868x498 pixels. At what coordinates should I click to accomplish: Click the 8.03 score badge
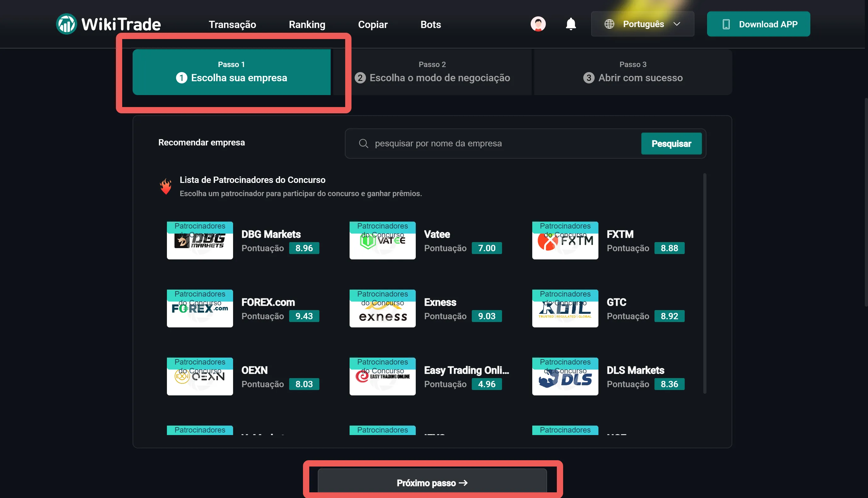pos(304,384)
